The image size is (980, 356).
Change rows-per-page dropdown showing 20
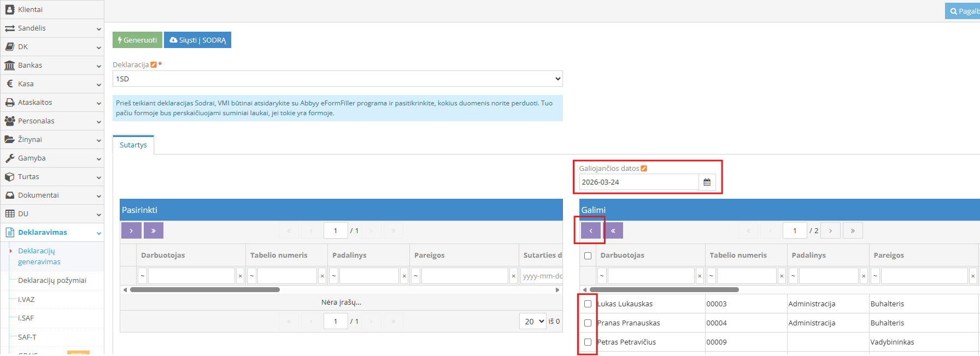click(532, 322)
